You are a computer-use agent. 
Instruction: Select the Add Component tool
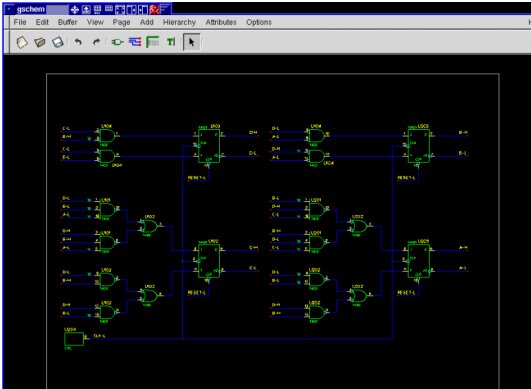tap(117, 42)
